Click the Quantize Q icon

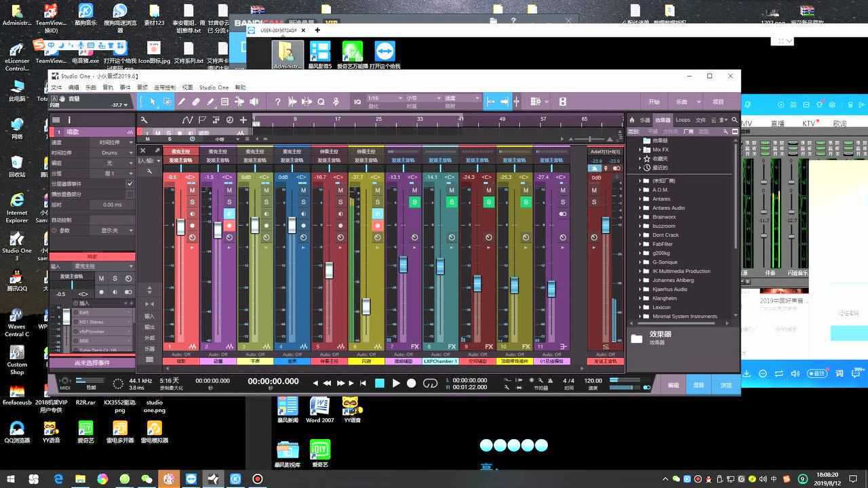pos(357,102)
